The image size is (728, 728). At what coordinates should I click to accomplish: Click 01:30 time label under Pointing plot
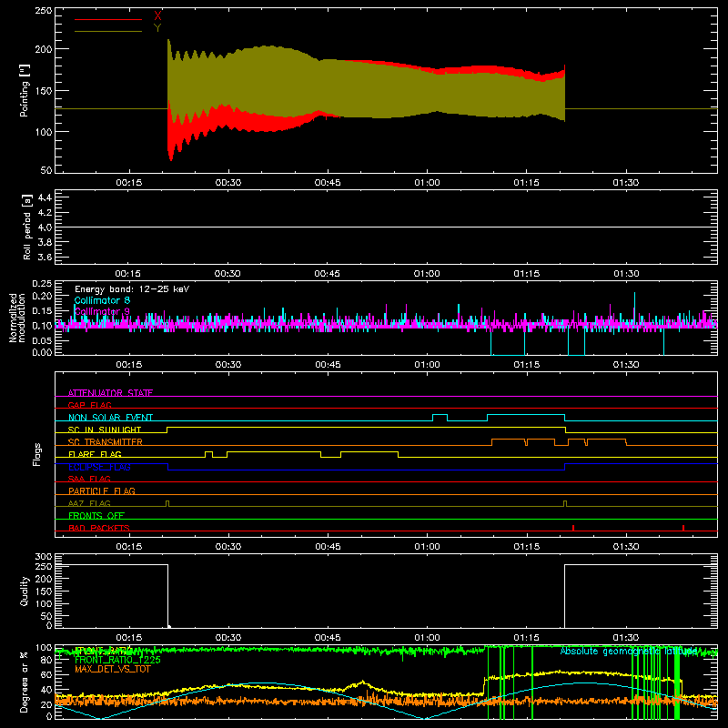tap(626, 183)
